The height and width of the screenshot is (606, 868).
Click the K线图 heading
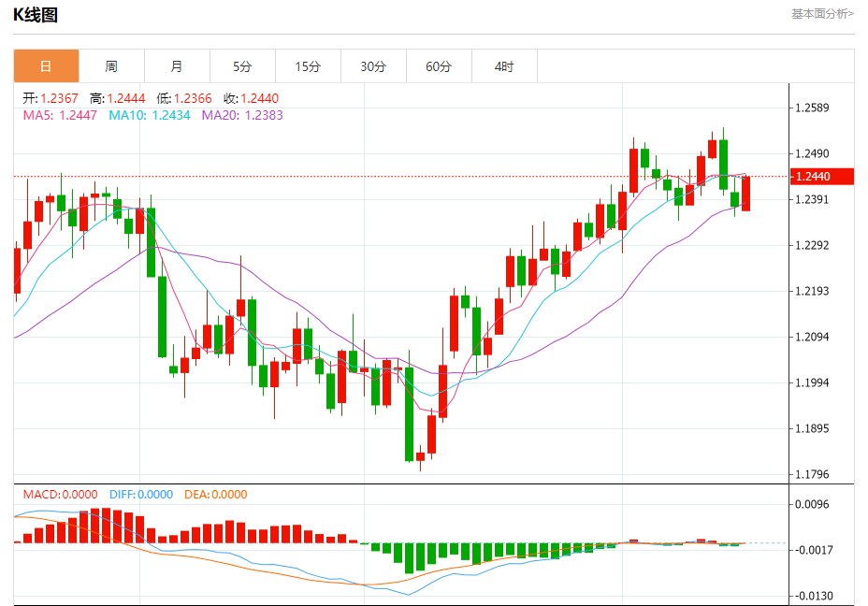(36, 15)
